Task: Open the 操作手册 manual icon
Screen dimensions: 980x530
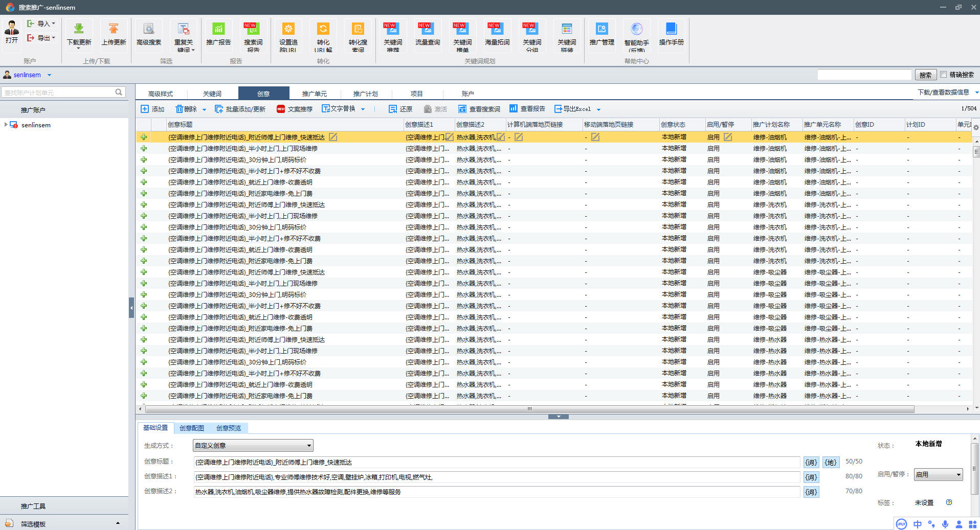Action: tap(671, 30)
